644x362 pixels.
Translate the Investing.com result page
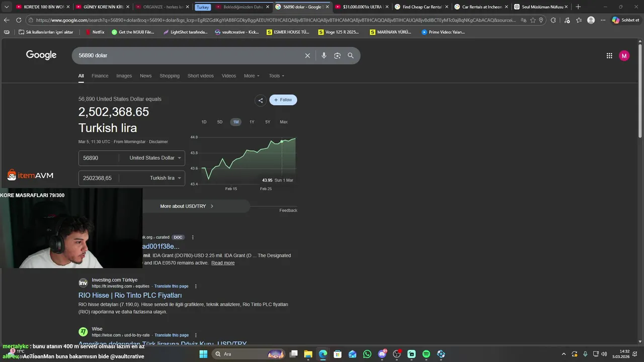click(172, 286)
